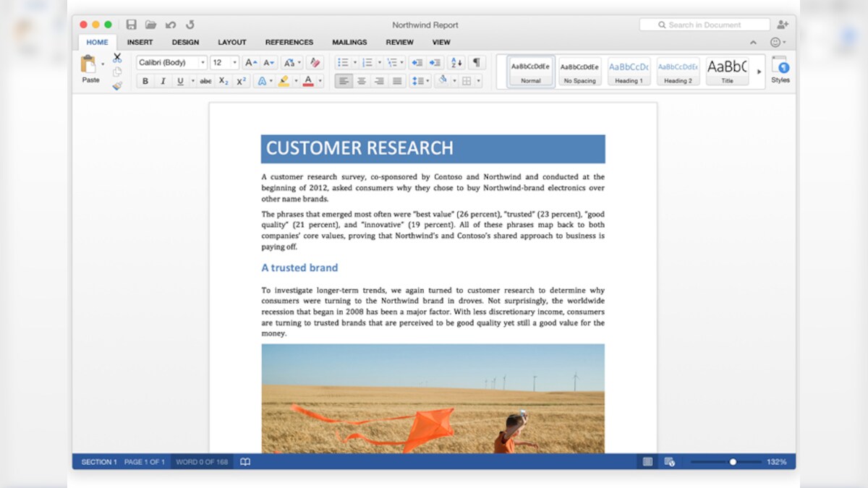Viewport: 868px width, 488px height.
Task: Open the Font Color dropdown arrow
Action: [319, 80]
